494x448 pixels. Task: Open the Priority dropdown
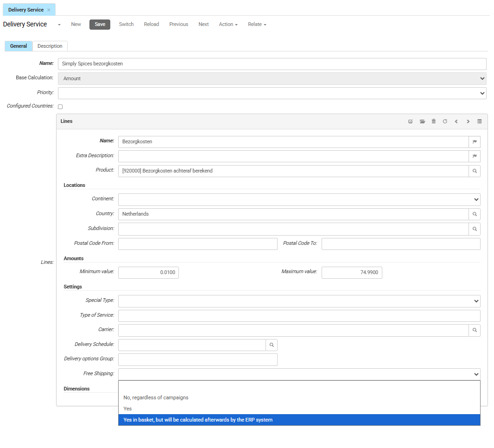tap(272, 93)
